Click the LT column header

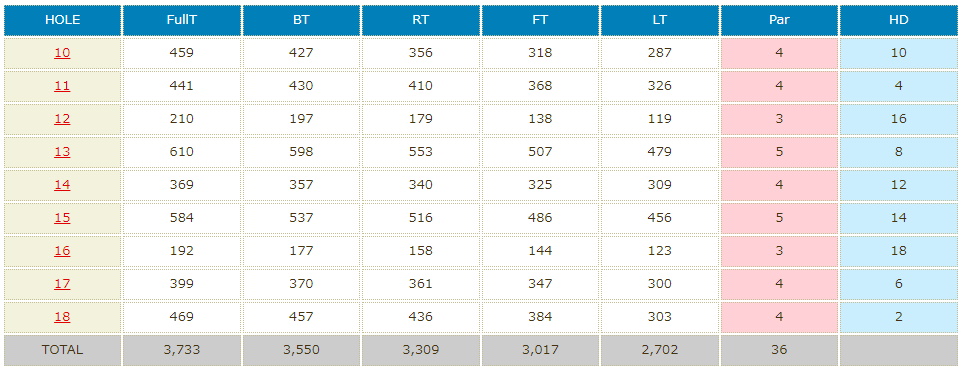point(660,20)
